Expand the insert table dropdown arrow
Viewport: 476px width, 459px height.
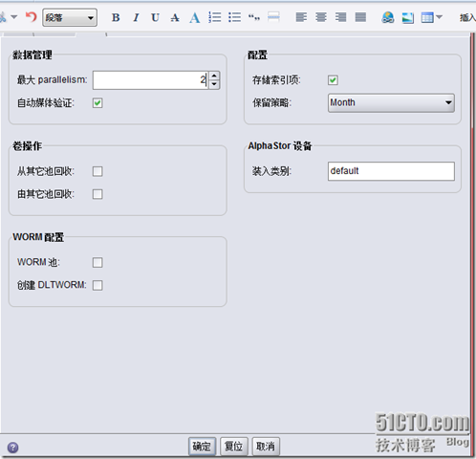[x=440, y=17]
